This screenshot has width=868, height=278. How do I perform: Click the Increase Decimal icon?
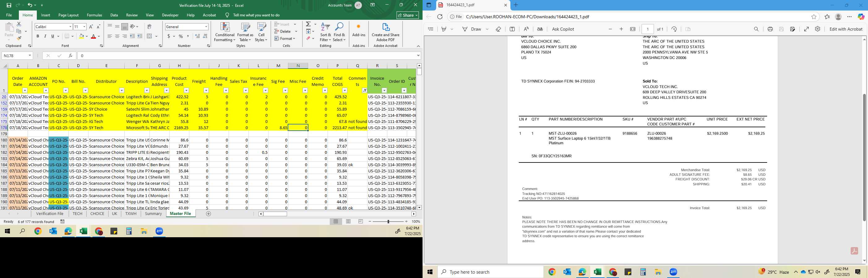[x=197, y=36]
